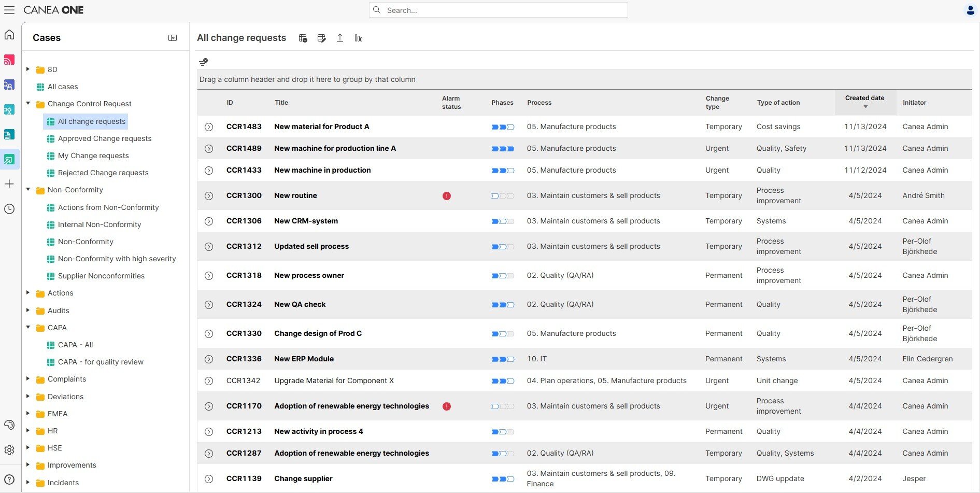Open the user profile avatar menu
Image resolution: width=980 pixels, height=493 pixels.
click(x=970, y=10)
